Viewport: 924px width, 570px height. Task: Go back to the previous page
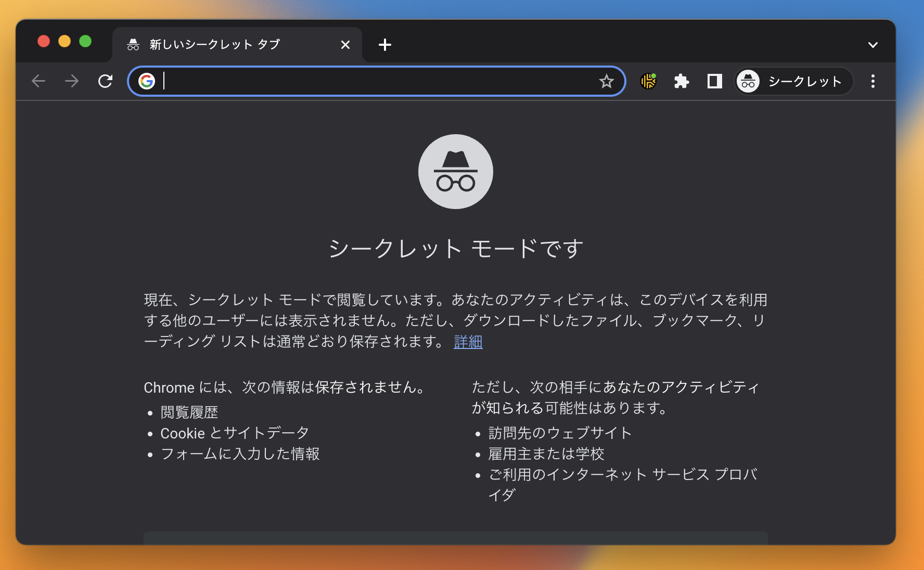tap(38, 81)
